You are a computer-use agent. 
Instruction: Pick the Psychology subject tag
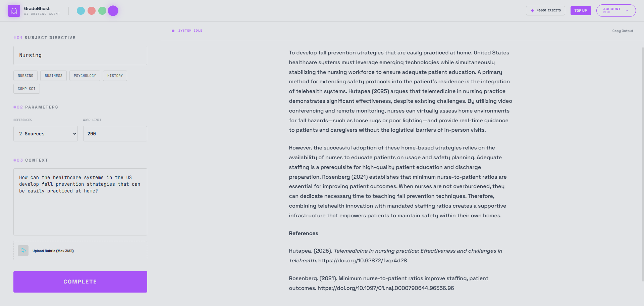coord(85,76)
